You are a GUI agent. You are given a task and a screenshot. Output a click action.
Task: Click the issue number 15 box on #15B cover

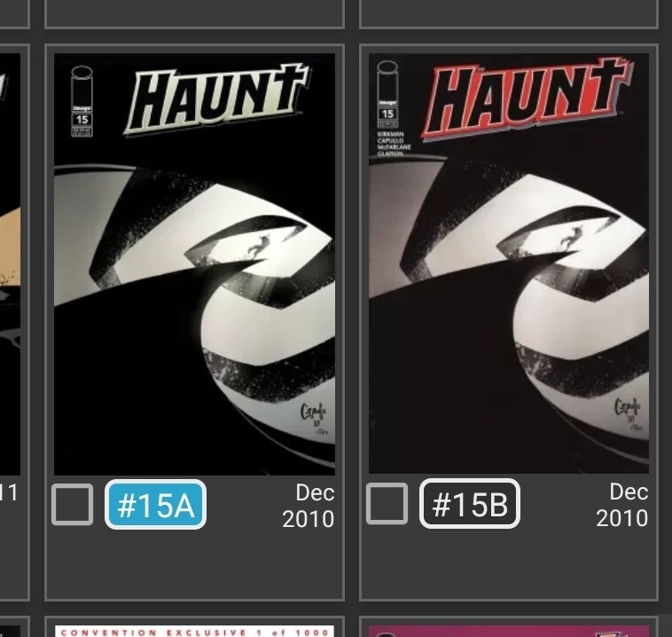click(x=387, y=114)
